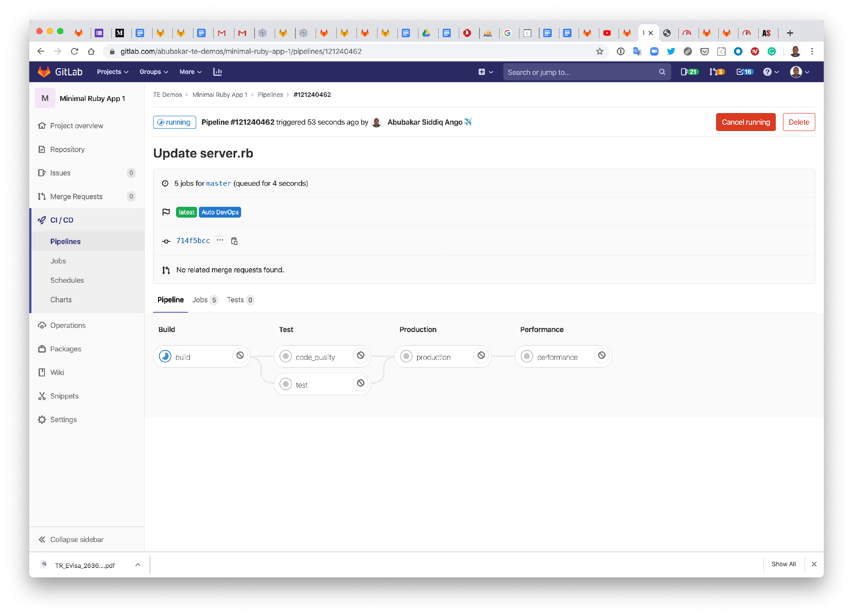The image size is (853, 616).
Task: Click the Cancel running button
Action: pos(745,122)
